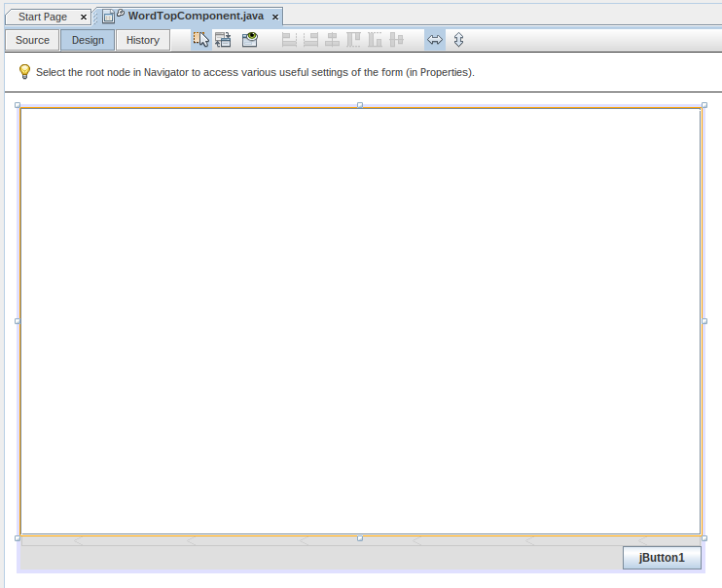Activate the Selection Mode tool

click(x=201, y=40)
